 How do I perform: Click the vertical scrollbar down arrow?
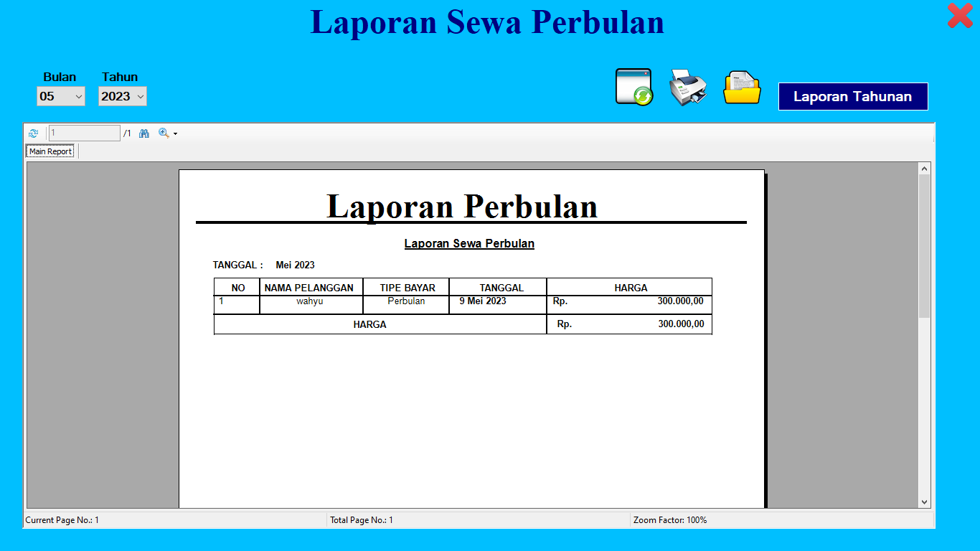point(924,502)
